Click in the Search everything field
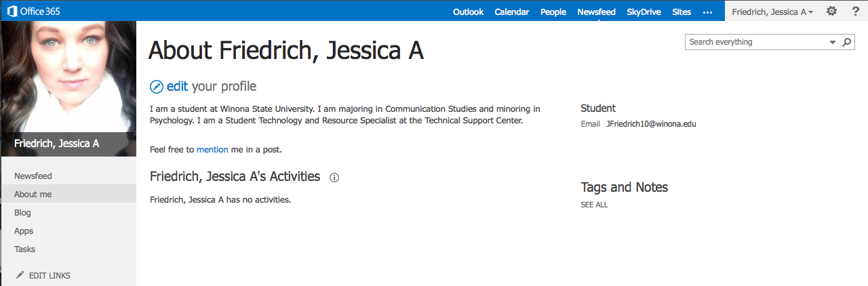The height and width of the screenshot is (286, 868). [x=756, y=42]
